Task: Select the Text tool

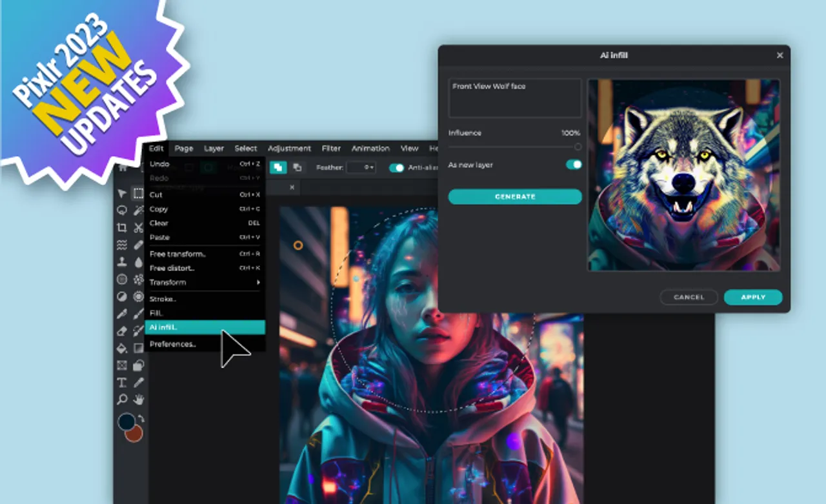Action: click(121, 383)
